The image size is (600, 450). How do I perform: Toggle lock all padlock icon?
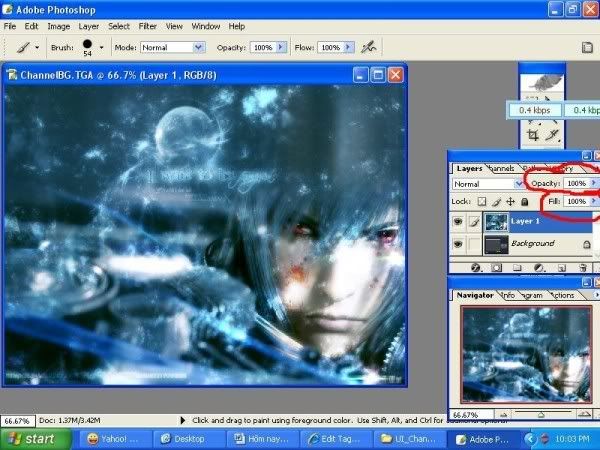[525, 202]
